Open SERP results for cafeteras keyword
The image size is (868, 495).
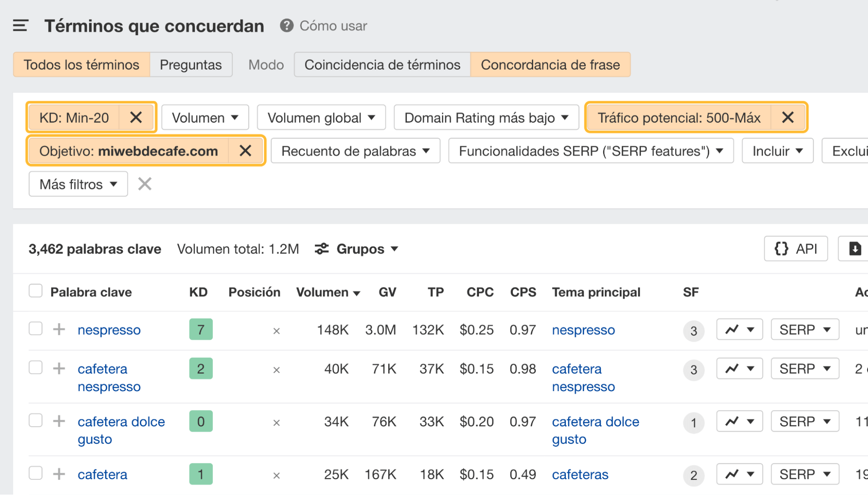805,474
